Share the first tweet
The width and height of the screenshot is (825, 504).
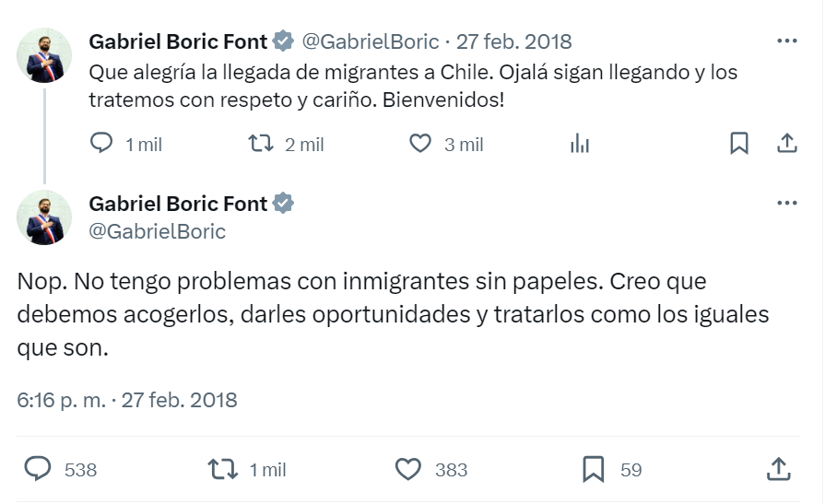787,144
